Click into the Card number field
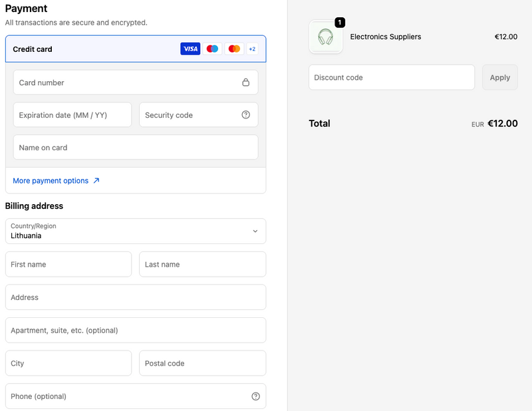Screen dimensions: 532x411 (136, 82)
